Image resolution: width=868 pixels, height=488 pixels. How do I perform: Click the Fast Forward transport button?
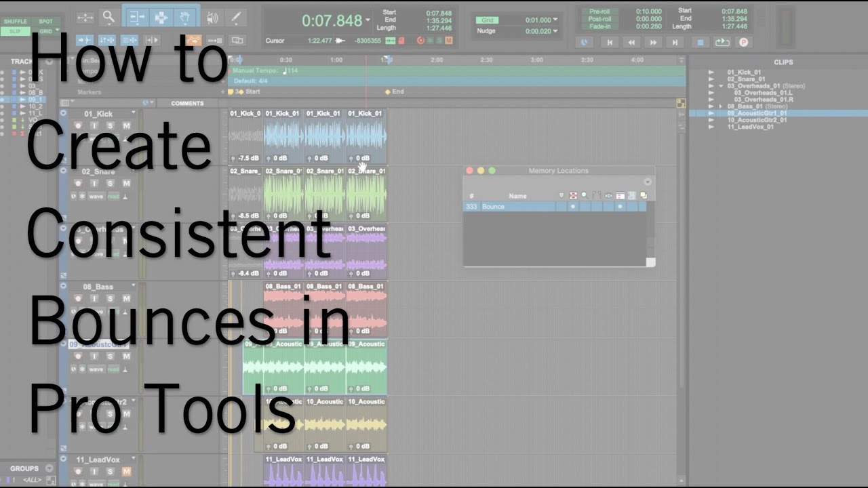(x=653, y=42)
